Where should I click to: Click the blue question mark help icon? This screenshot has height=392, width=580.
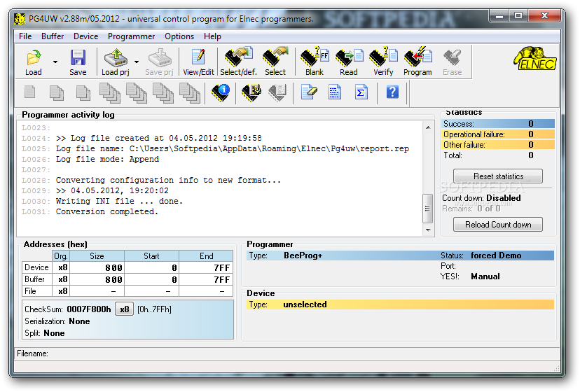click(392, 92)
